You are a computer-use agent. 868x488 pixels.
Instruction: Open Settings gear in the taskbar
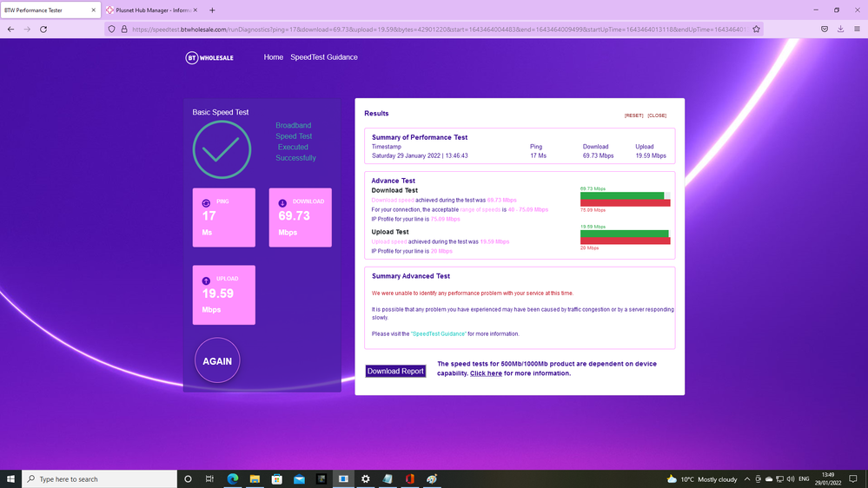coord(366,478)
